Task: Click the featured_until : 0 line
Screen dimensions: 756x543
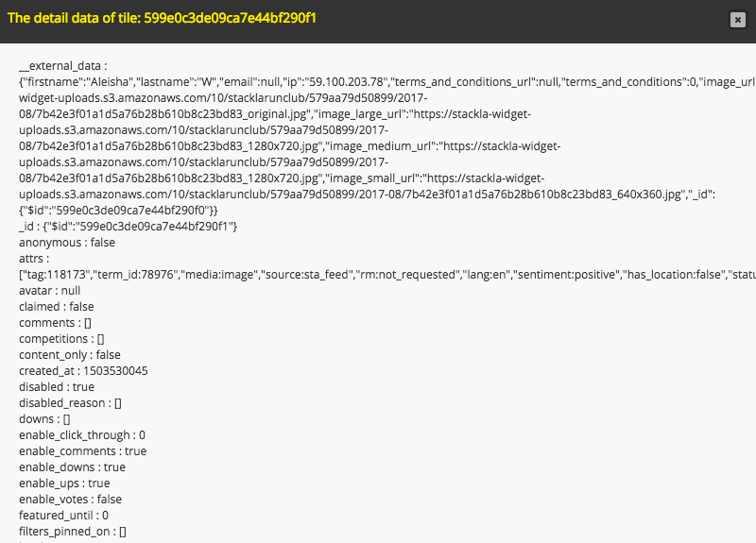Action: 63,516
